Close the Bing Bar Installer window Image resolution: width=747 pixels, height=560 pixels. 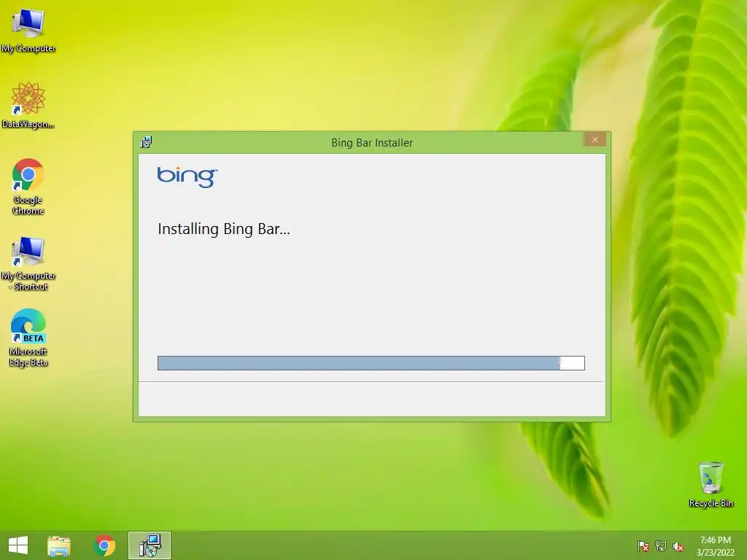pyautogui.click(x=595, y=139)
